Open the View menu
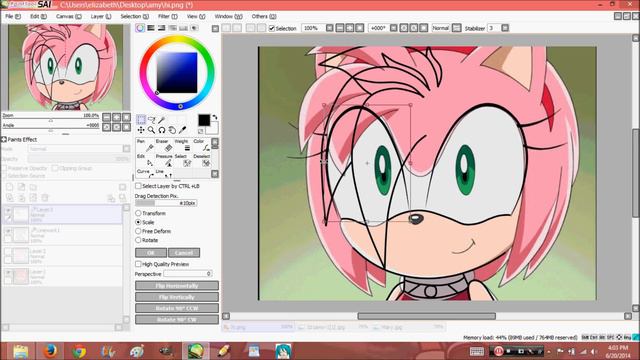 (x=196, y=16)
